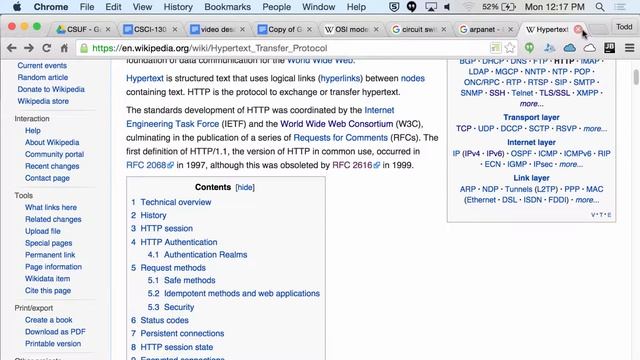The width and height of the screenshot is (640, 360).
Task: Open Spotlight search magnifier
Action: click(600, 7)
